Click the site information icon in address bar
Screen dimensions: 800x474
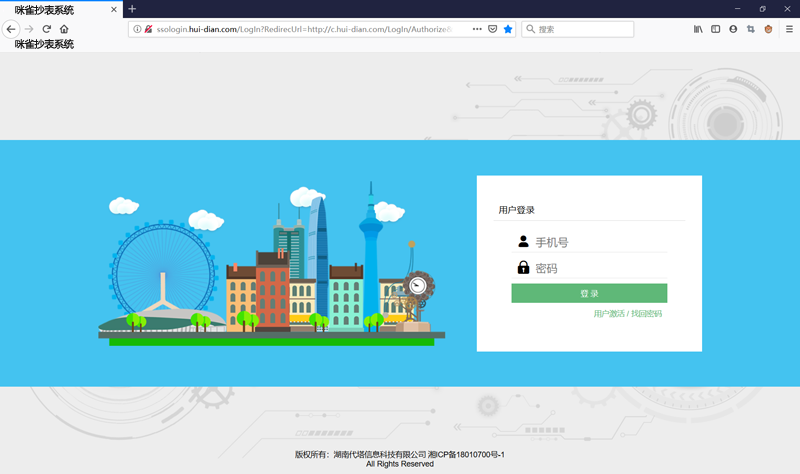(x=136, y=30)
